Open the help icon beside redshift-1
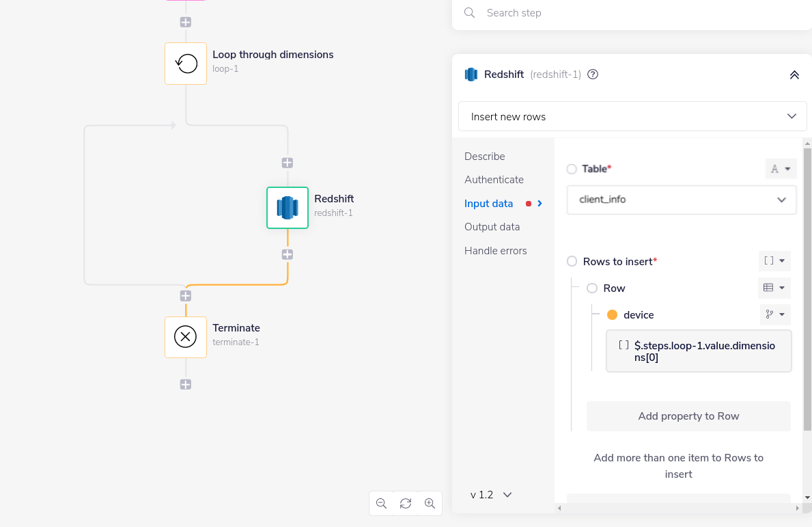Viewport: 812px width, 527px height. pyautogui.click(x=591, y=74)
